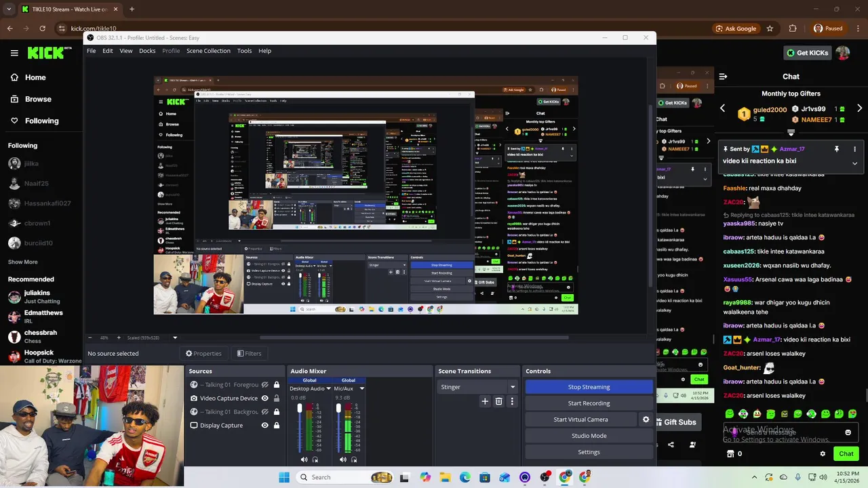Click Stop Streaming button
868x488 pixels.
[x=589, y=387]
